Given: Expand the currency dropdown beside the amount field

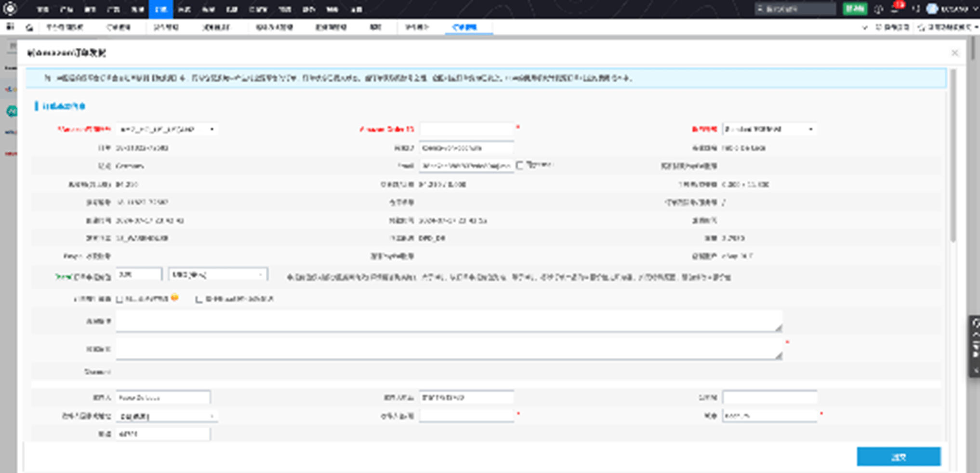Looking at the screenshot, I should (218, 275).
